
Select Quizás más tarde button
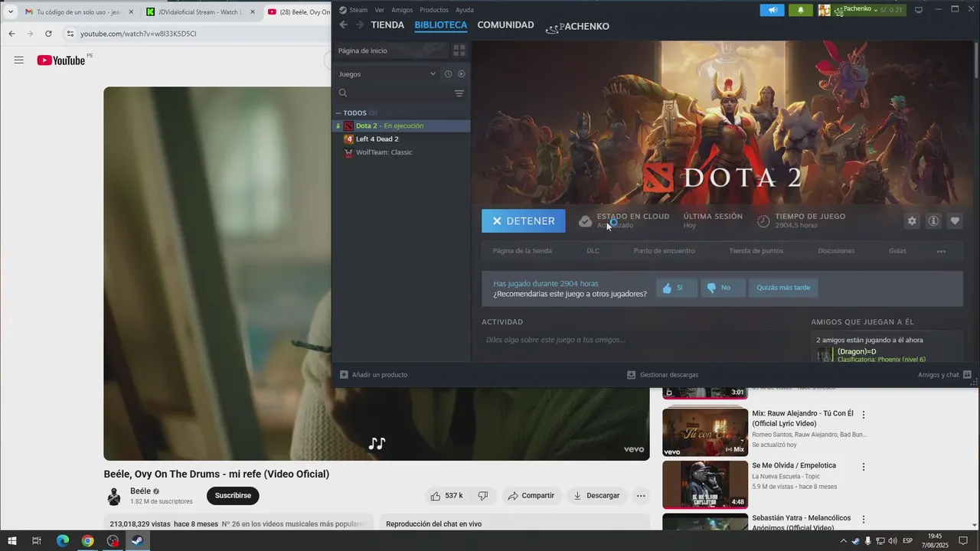(782, 288)
